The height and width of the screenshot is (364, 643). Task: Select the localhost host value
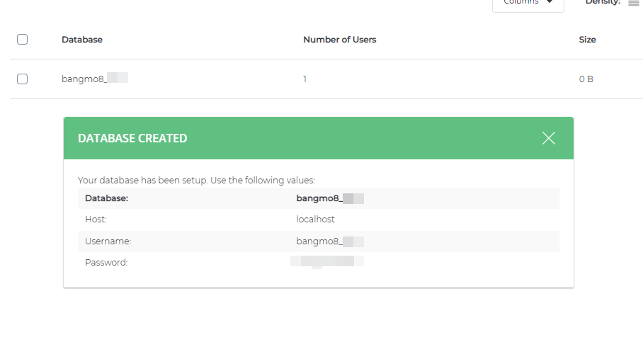point(315,220)
